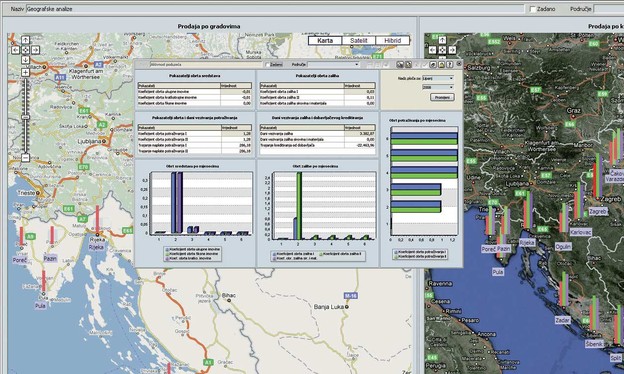
Task: Click Banja Luka on the left map
Action: tap(331, 307)
